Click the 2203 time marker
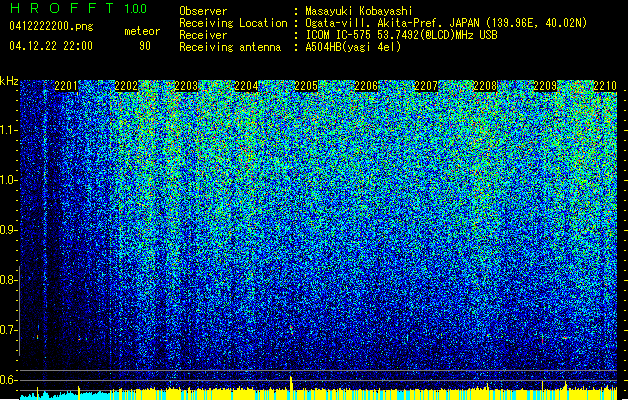Viewport: 629px width, 400px height. (x=186, y=86)
